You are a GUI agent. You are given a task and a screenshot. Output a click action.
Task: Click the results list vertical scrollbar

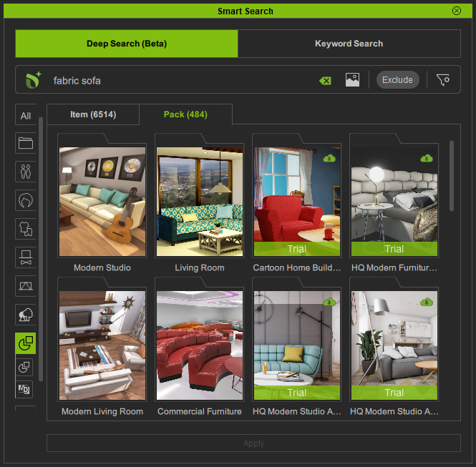point(452,176)
